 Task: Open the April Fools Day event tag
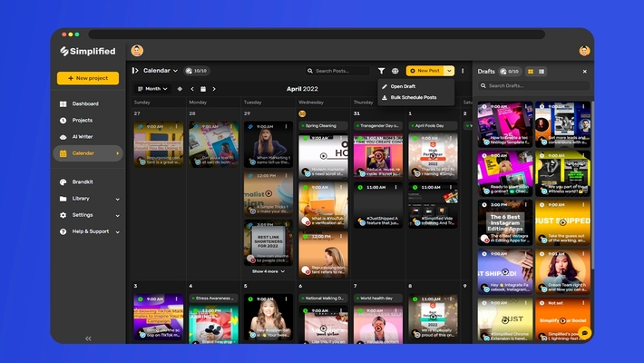pos(433,126)
